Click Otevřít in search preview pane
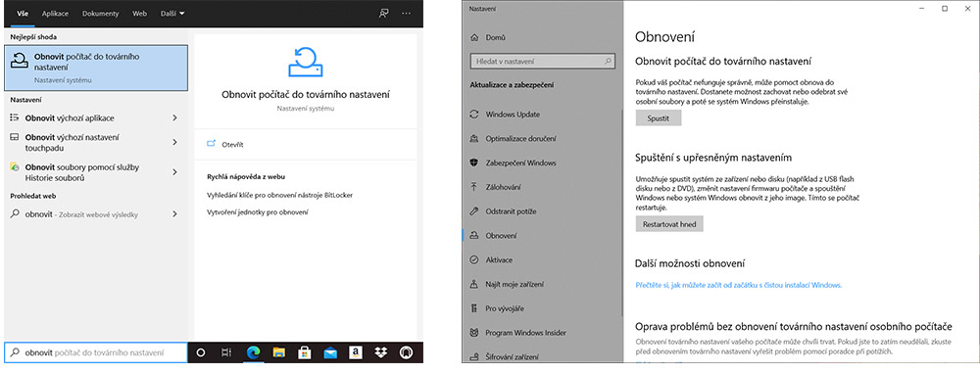This screenshot has width=980, height=373. pyautogui.click(x=232, y=145)
